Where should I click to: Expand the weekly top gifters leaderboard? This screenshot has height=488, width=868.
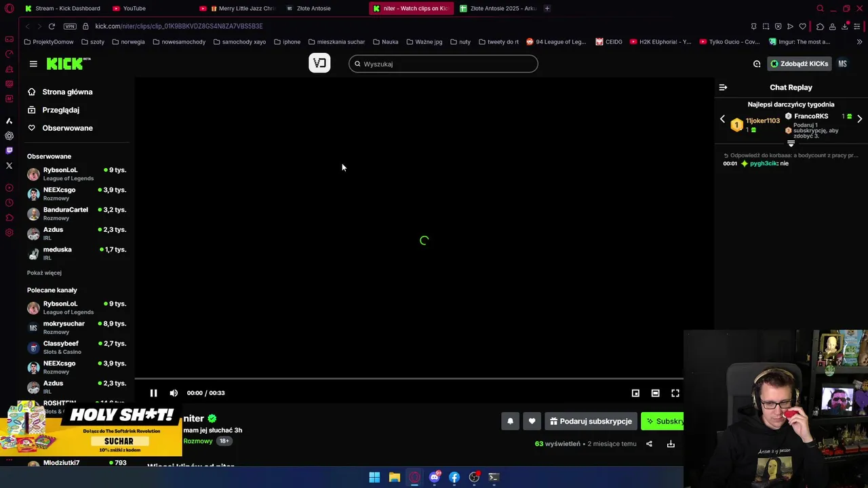pos(791,144)
